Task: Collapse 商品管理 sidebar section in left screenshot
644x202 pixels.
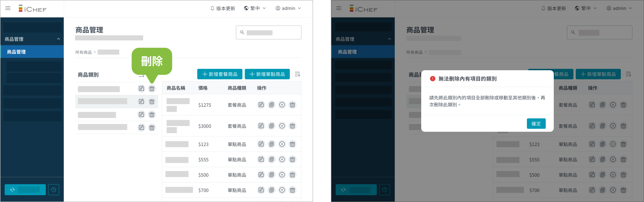Action: coord(58,39)
